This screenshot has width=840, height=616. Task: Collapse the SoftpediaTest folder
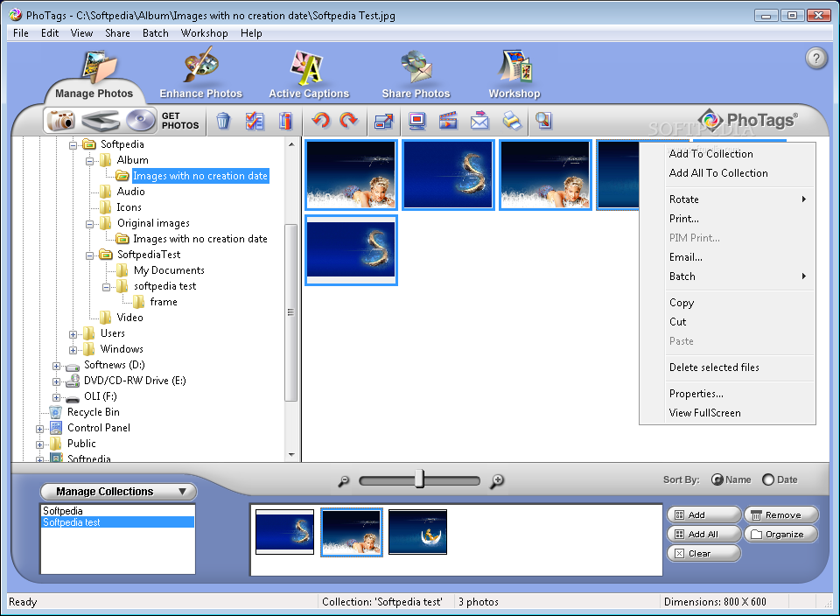(x=89, y=255)
